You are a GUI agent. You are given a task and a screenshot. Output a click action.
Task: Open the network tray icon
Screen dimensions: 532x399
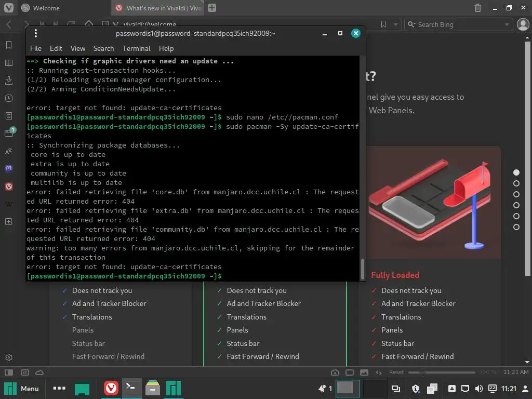465,389
